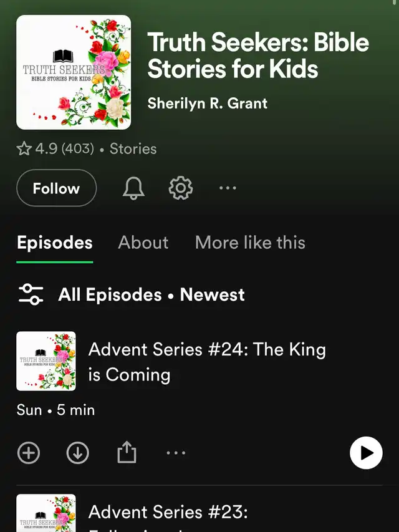The width and height of the screenshot is (399, 532).
Task: Open more options for Advent Series #24
Action: tap(176, 453)
